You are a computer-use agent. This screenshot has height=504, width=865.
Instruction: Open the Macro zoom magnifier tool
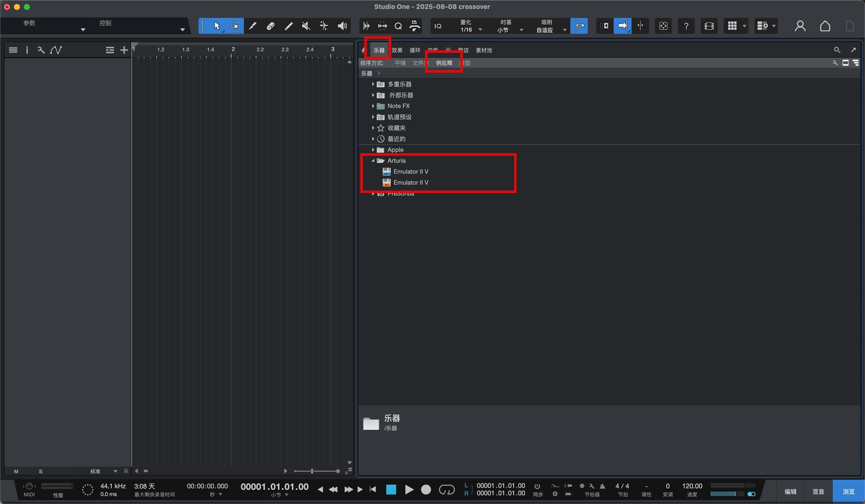coord(398,26)
